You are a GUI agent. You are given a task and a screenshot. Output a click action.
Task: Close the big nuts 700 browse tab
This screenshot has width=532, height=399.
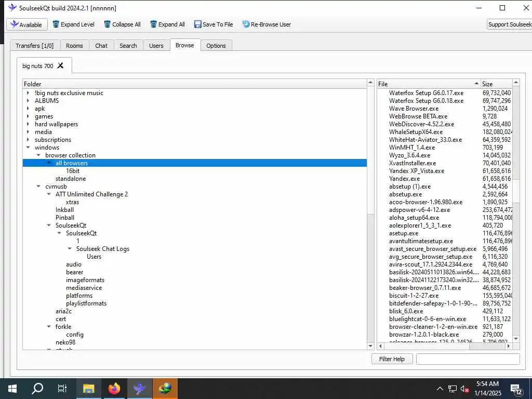(x=60, y=65)
